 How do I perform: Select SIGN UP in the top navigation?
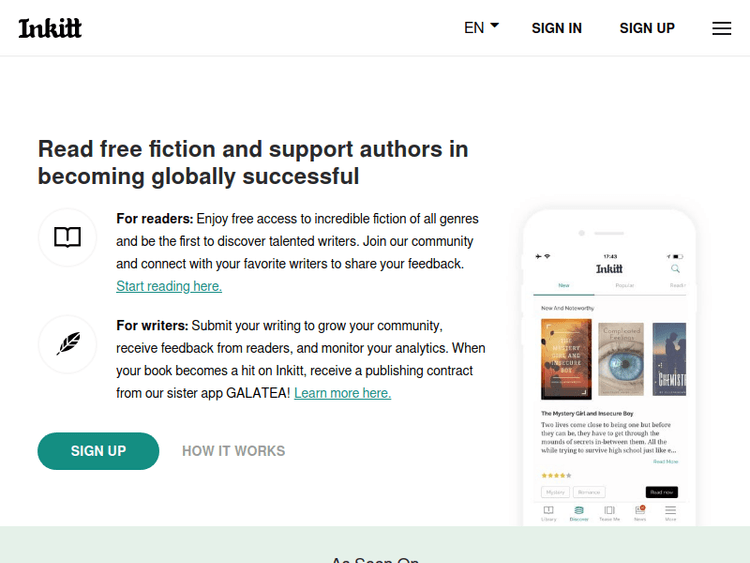pyautogui.click(x=647, y=28)
